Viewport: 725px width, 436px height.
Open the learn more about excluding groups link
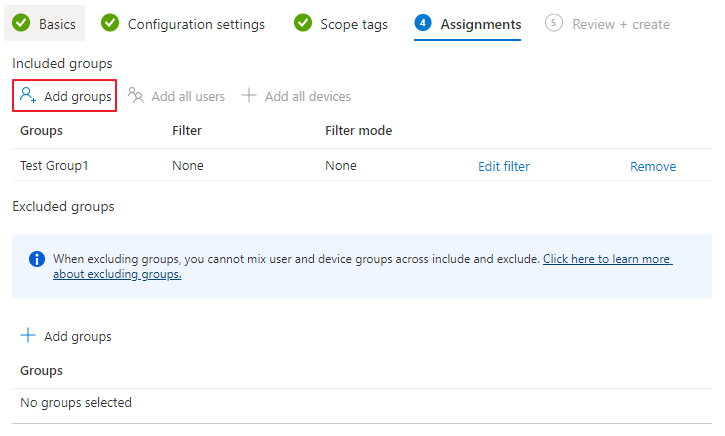pyautogui.click(x=362, y=266)
